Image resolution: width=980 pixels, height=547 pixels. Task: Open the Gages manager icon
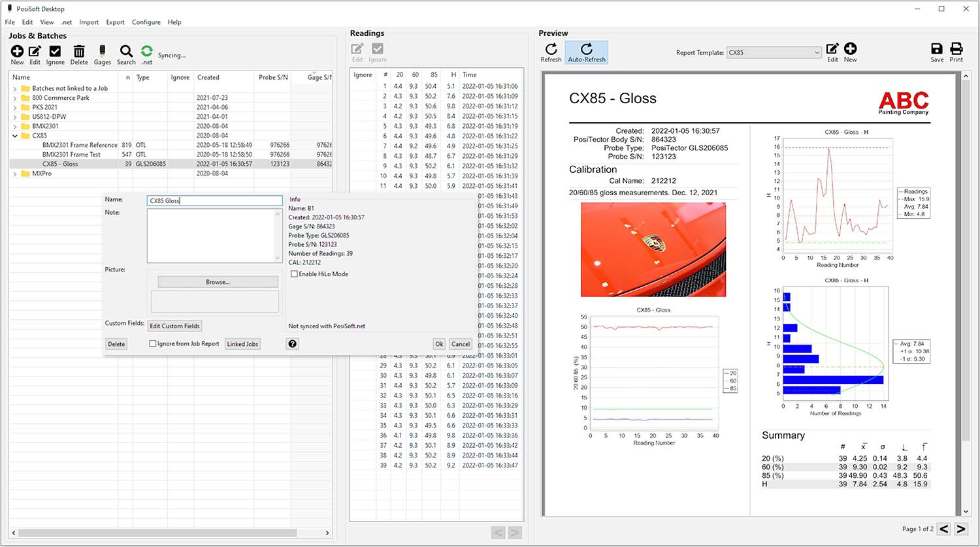[102, 52]
